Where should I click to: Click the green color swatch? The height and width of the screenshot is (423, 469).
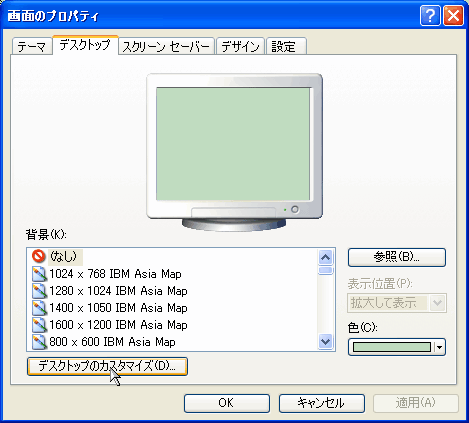pyautogui.click(x=392, y=347)
